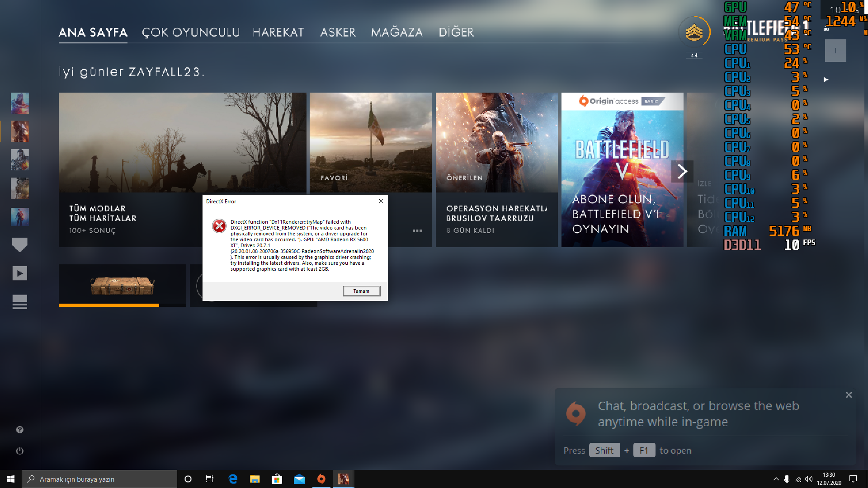The height and width of the screenshot is (488, 868).
Task: Click the Shift key hint
Action: pos(604,450)
